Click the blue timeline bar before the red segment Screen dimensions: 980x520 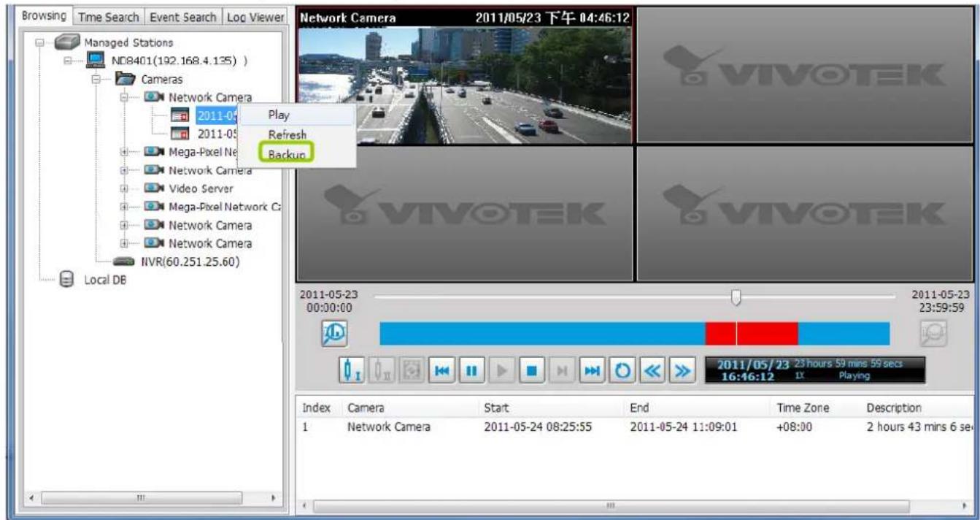[542, 334]
